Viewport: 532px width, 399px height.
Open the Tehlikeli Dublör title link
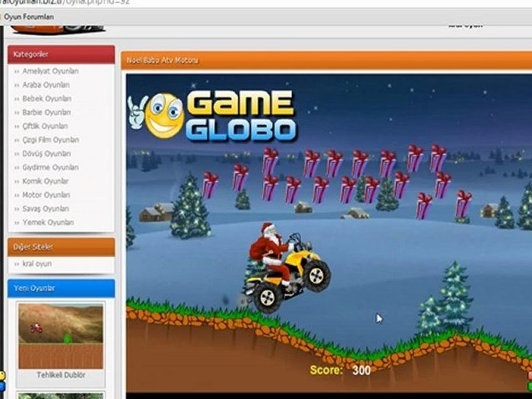coord(61,375)
